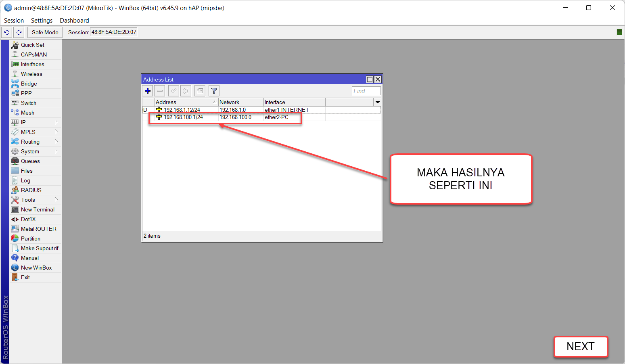Click the blue plus add address button
Viewport: 625px width, 364px height.
148,91
